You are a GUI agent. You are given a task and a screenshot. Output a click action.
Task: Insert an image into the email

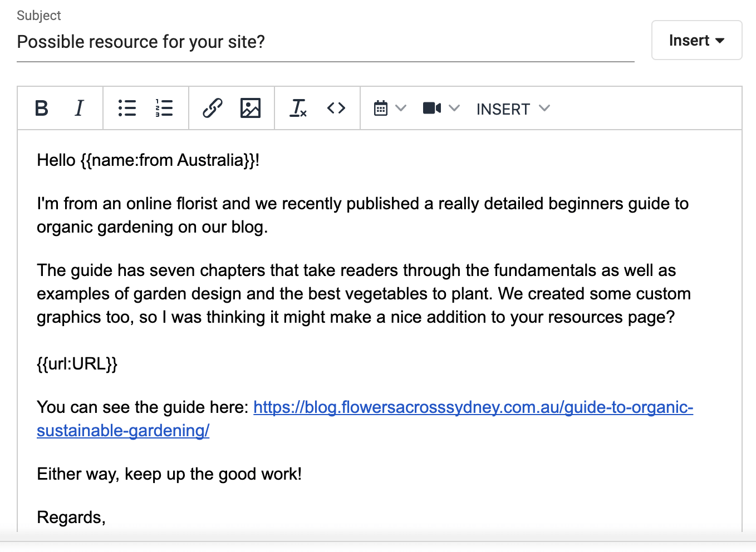tap(251, 108)
